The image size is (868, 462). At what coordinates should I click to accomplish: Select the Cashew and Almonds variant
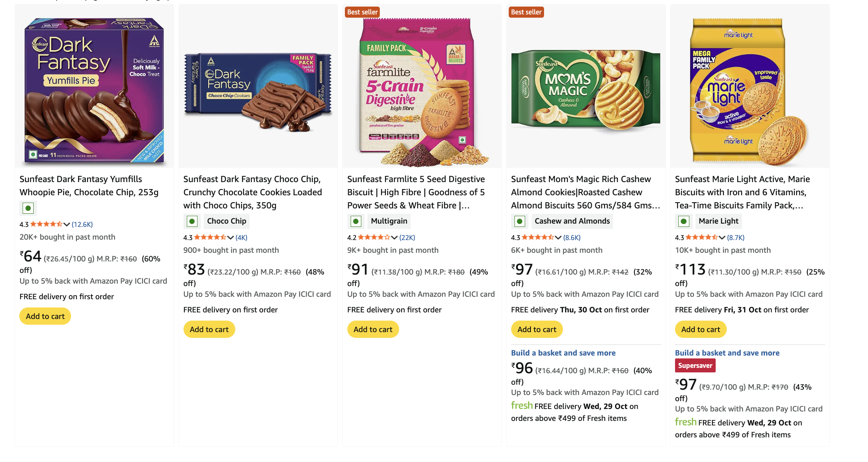point(572,222)
